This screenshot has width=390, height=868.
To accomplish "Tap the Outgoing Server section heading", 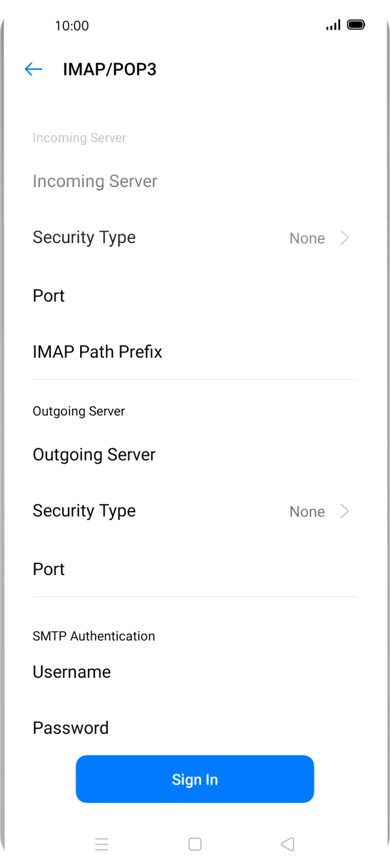I will pyautogui.click(x=79, y=411).
